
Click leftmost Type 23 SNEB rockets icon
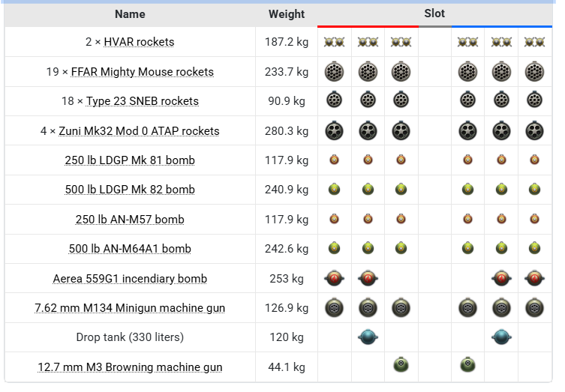coord(334,100)
